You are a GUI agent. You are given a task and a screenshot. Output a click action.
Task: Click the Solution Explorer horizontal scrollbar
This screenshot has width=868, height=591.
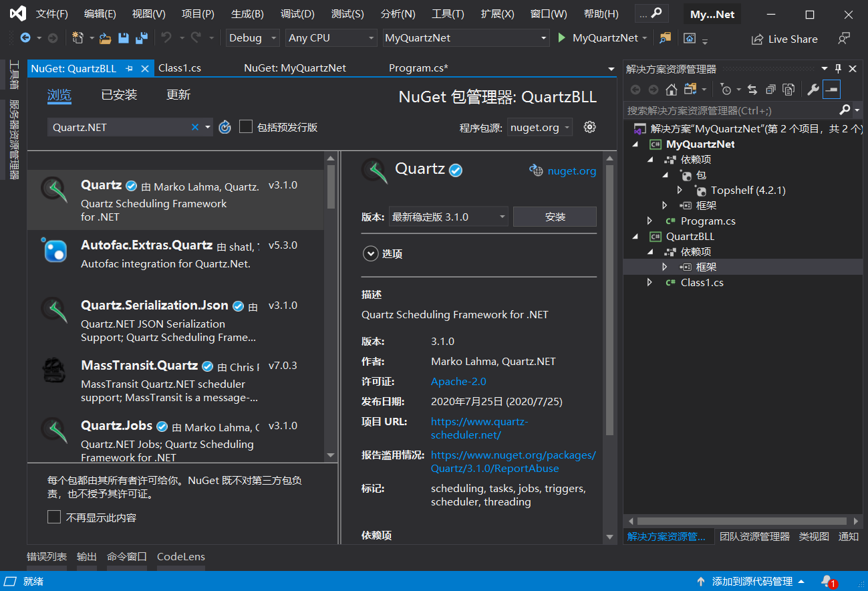pos(742,521)
